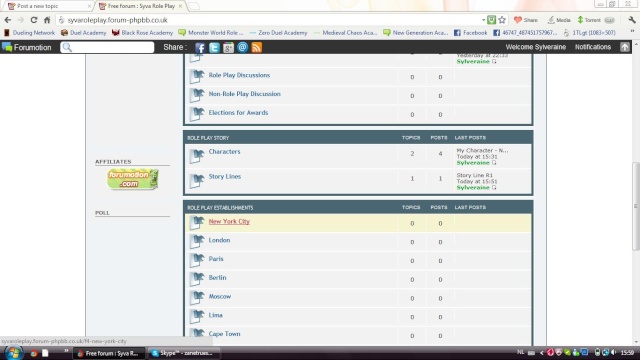The height and width of the screenshot is (360, 640).
Task: Switch to the Post a new topic tab
Action: [x=38, y=6]
